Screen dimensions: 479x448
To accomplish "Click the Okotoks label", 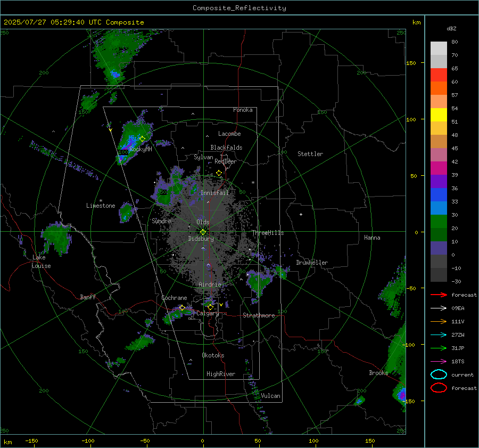I will click(x=213, y=355).
